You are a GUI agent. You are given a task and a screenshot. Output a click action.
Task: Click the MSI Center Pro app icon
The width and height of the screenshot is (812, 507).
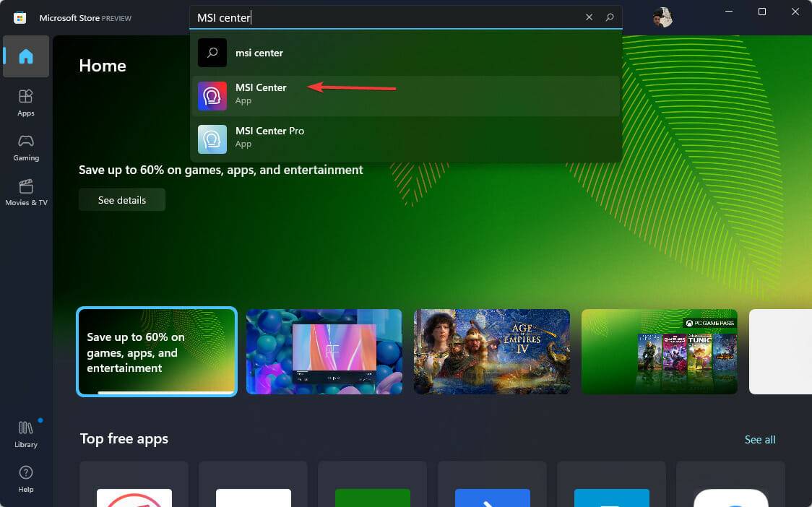coord(212,139)
